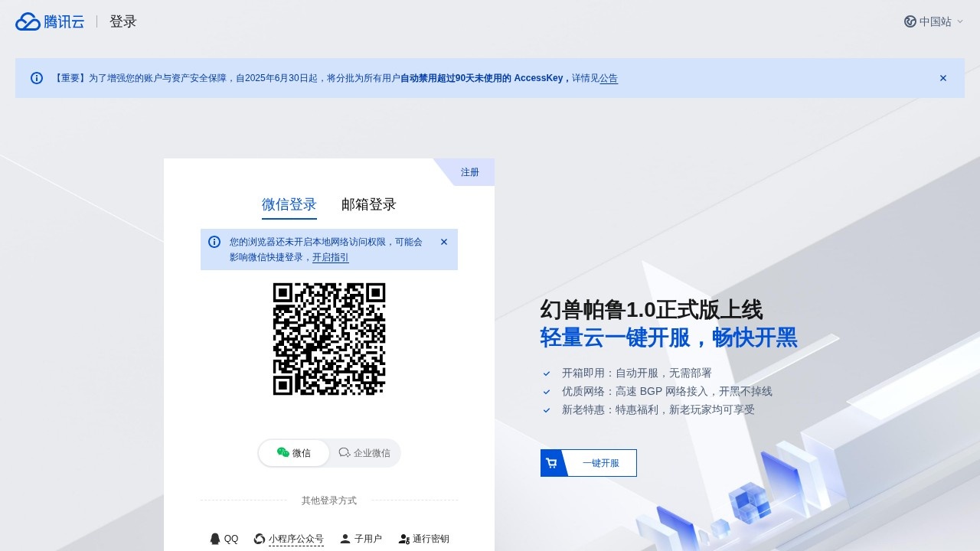The image size is (980, 551).
Task: Open the 开启指引 link
Action: tap(331, 257)
